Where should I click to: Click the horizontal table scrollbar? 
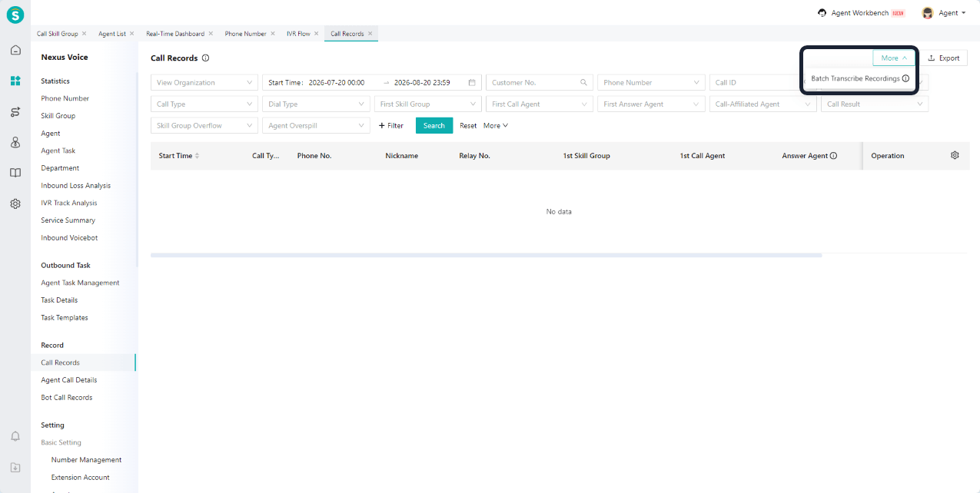[486, 255]
